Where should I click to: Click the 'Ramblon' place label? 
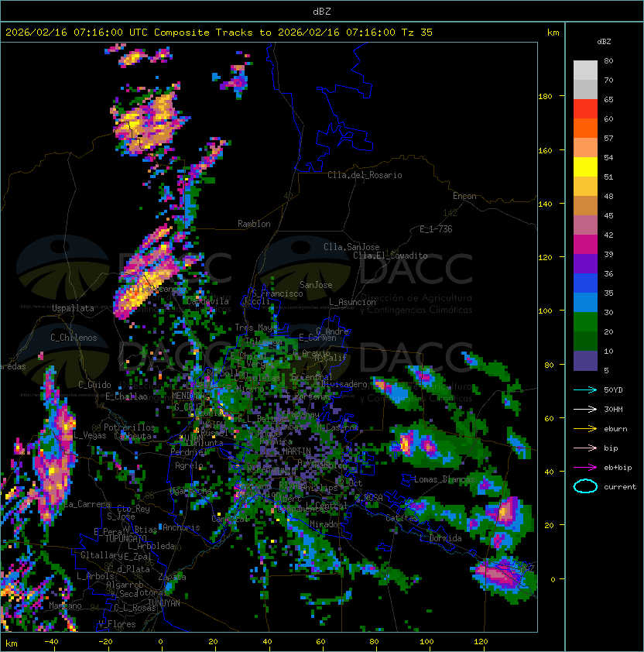point(254,224)
